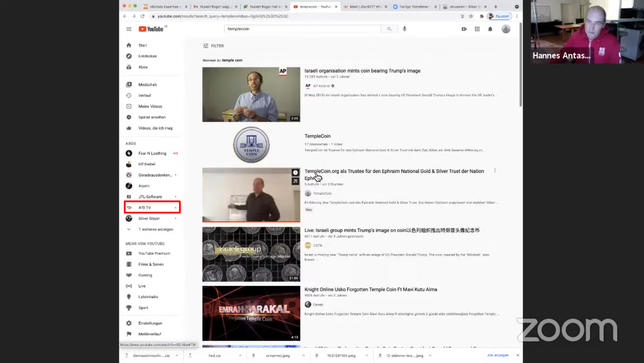Click the search magnifier button
644x363 pixels.
tap(389, 29)
